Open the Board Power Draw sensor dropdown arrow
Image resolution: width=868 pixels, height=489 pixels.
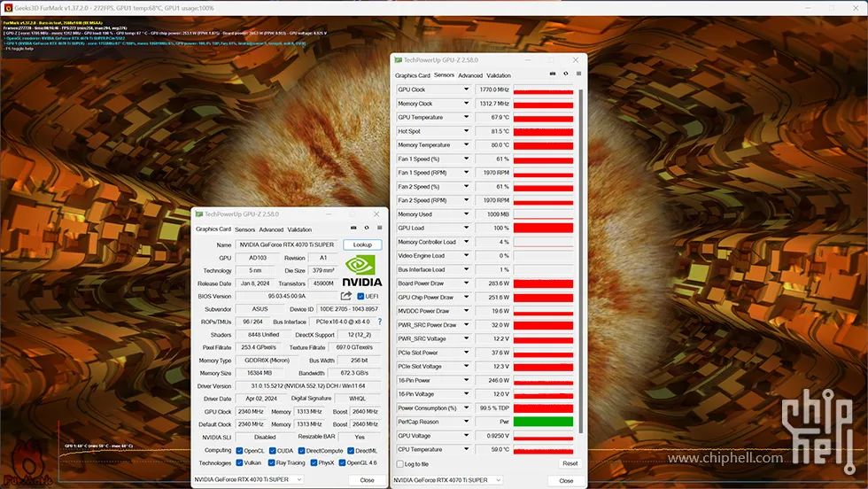(466, 283)
